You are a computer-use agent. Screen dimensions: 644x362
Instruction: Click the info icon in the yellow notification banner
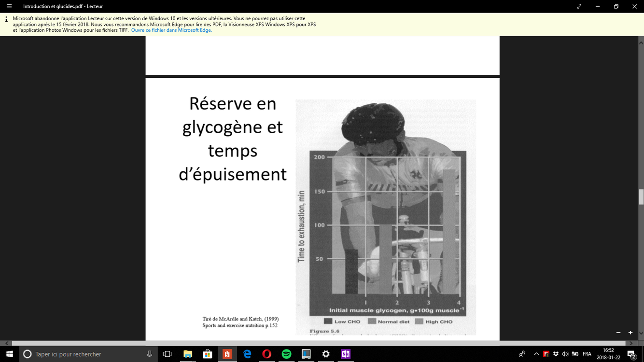6,19
